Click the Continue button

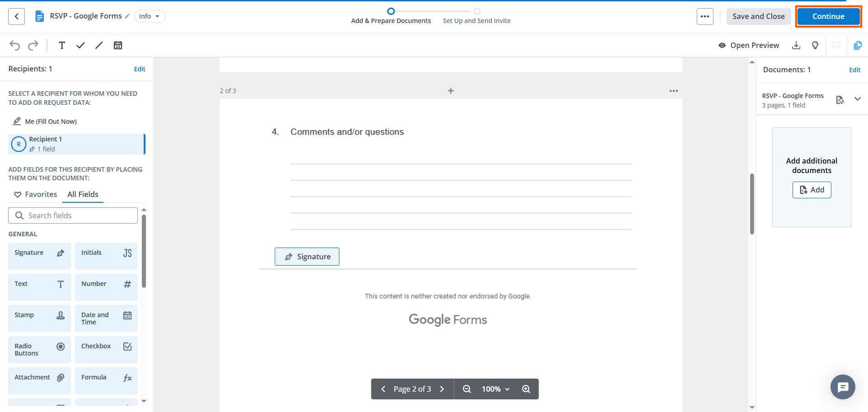pos(828,16)
